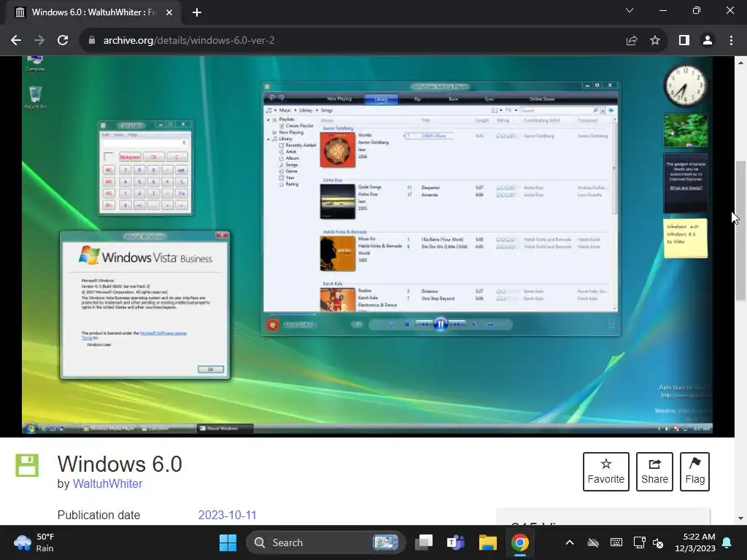Click the forward navigation arrow
The height and width of the screenshot is (560, 747).
(x=39, y=41)
